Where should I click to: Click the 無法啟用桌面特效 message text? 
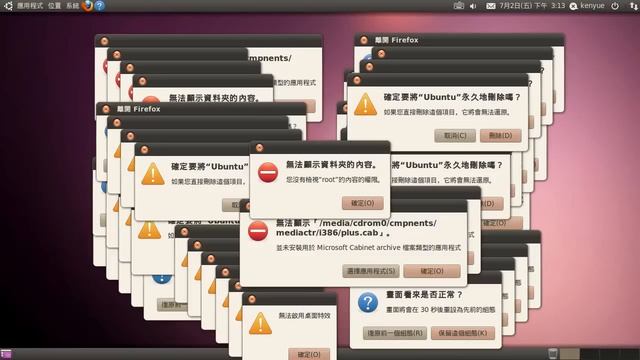[304, 316]
